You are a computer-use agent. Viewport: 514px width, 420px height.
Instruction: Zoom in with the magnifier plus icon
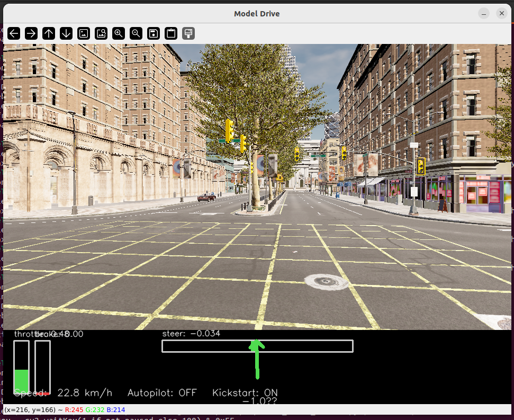click(x=119, y=33)
